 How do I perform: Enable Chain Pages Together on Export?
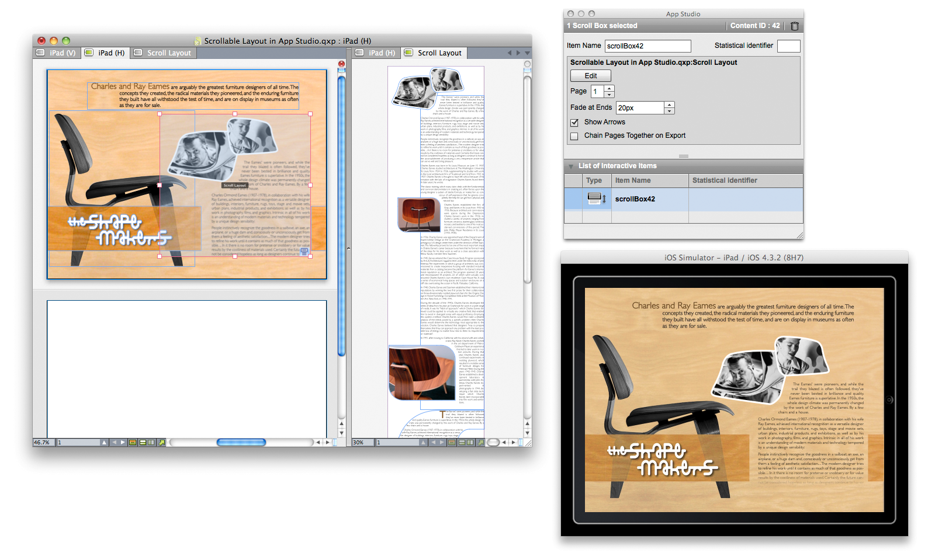[574, 135]
